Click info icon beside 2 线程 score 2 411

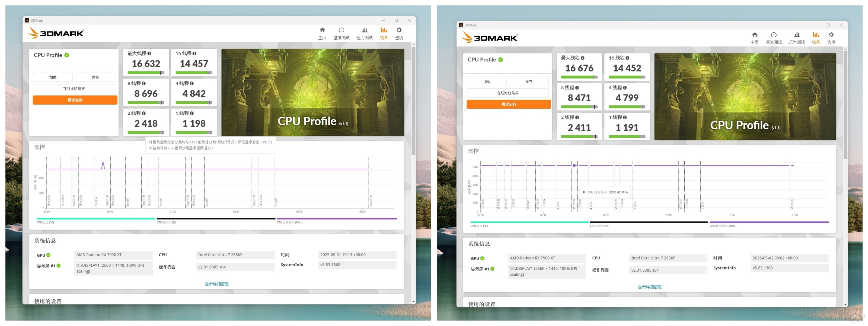(x=577, y=117)
